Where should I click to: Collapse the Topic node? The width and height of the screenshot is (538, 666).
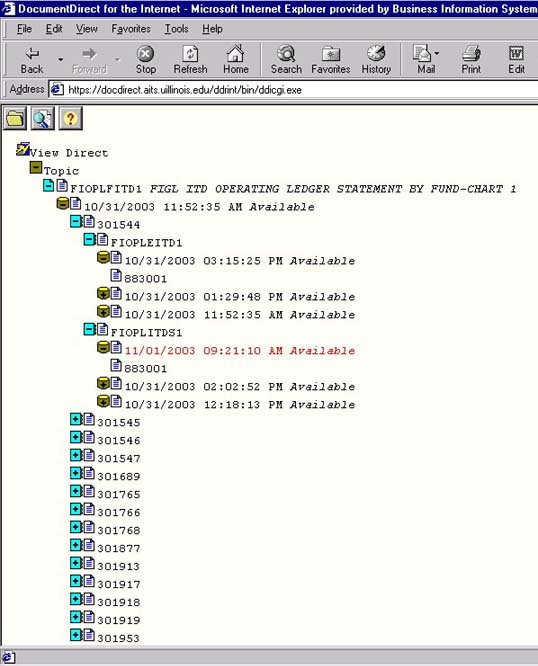(36, 167)
